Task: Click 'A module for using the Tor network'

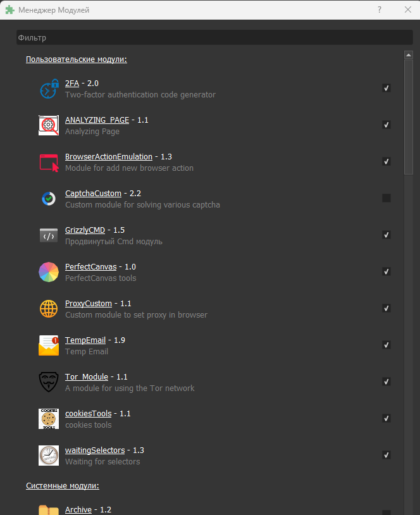Action: 130,388
